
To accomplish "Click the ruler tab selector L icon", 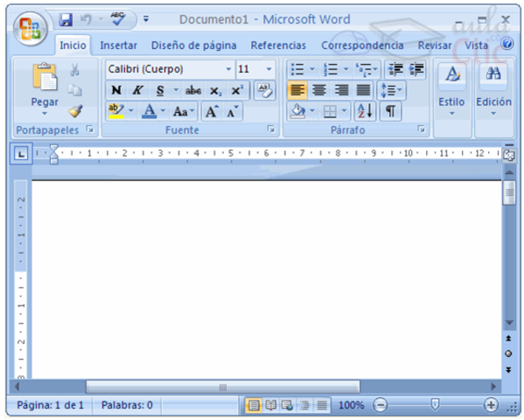I will pyautogui.click(x=21, y=154).
